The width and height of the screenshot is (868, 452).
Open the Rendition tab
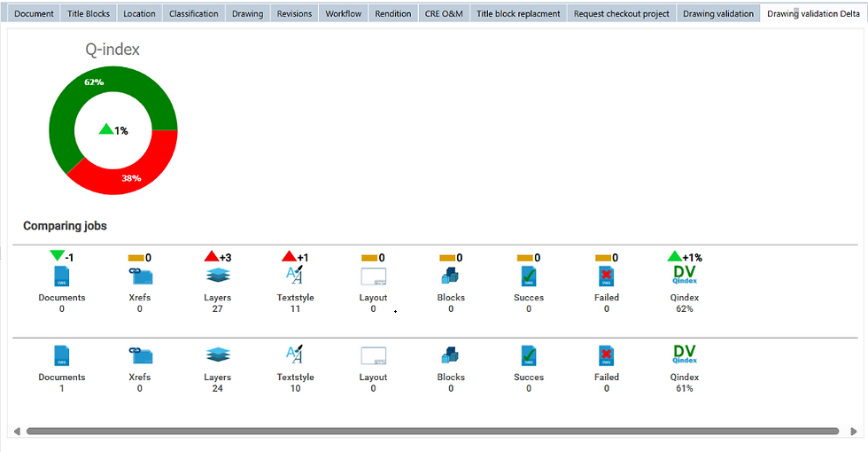coord(393,14)
